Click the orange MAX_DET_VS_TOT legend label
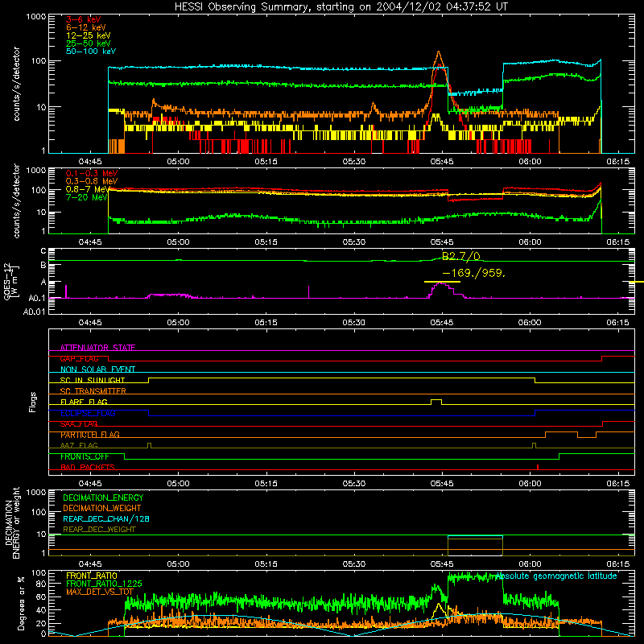The width and height of the screenshot is (644, 644). point(99,592)
